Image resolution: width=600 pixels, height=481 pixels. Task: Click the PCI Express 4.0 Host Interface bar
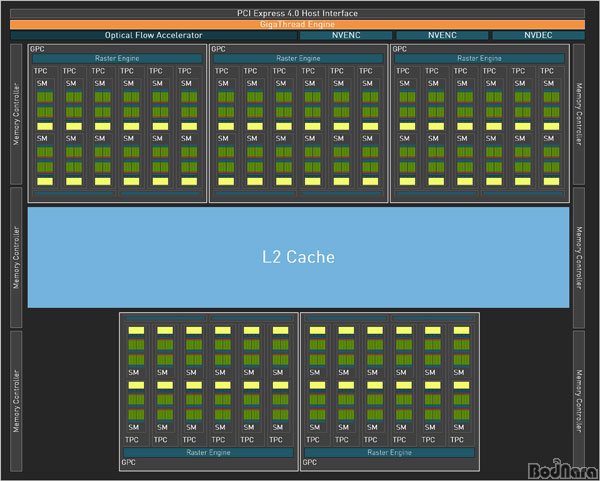tap(297, 13)
